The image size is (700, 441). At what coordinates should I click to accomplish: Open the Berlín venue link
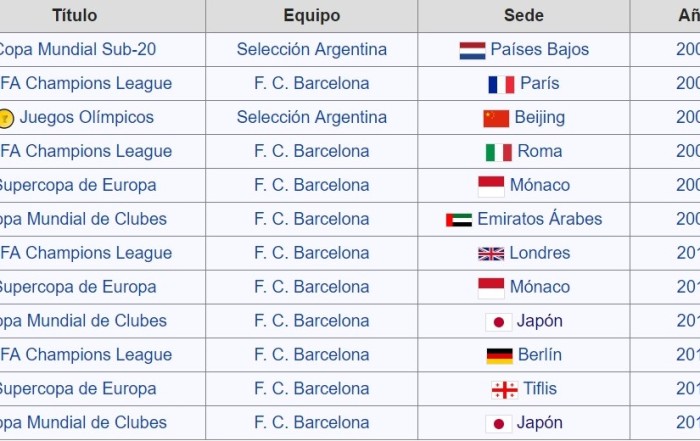pyautogui.click(x=540, y=354)
